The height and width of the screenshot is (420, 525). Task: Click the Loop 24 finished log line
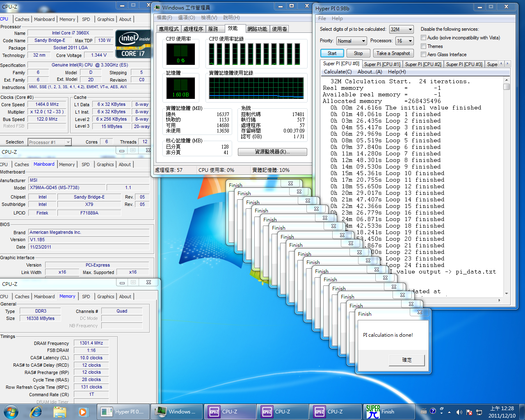point(414,265)
